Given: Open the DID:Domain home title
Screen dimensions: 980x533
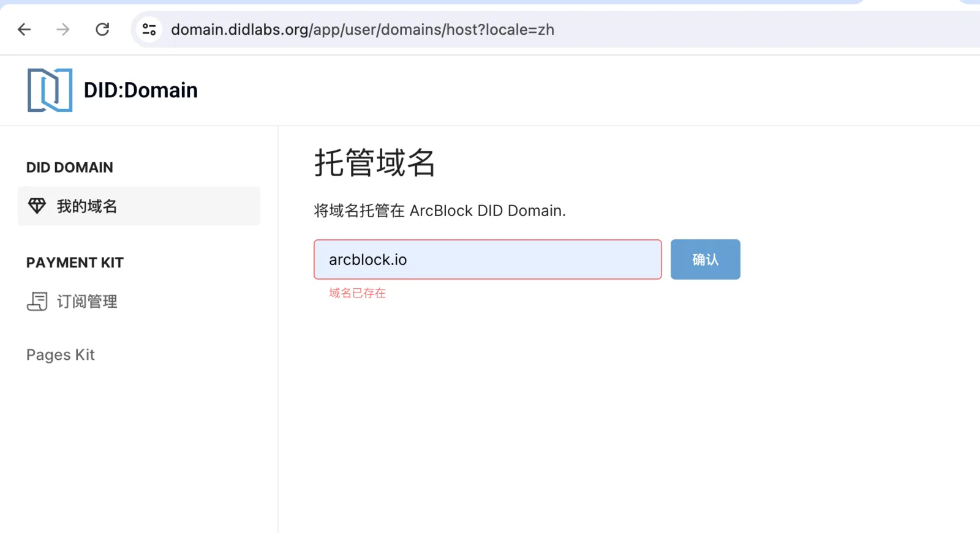Looking at the screenshot, I should click(141, 90).
